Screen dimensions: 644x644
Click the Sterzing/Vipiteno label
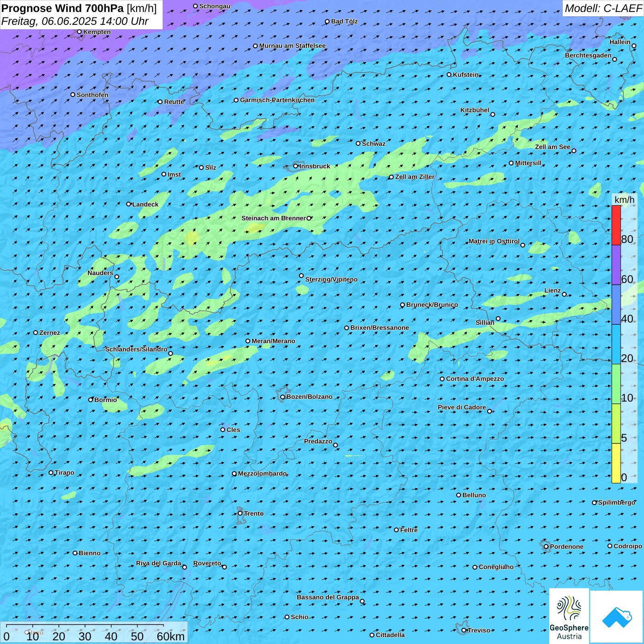331,279
